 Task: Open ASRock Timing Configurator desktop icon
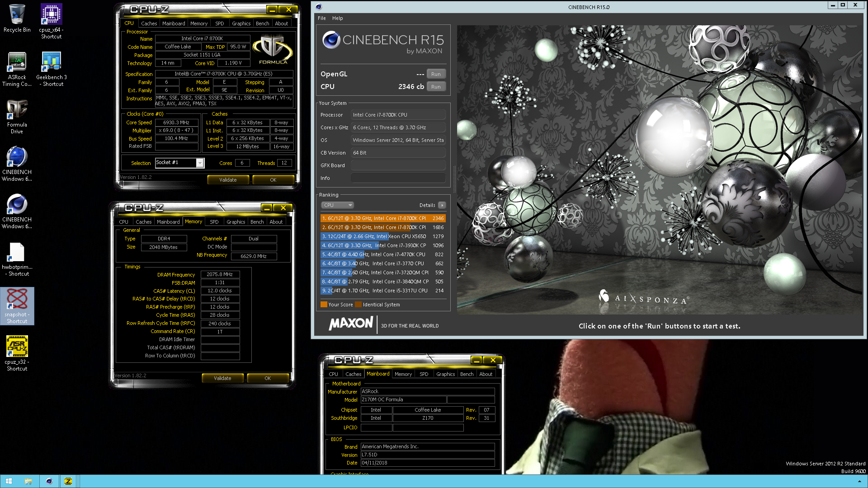pos(17,69)
